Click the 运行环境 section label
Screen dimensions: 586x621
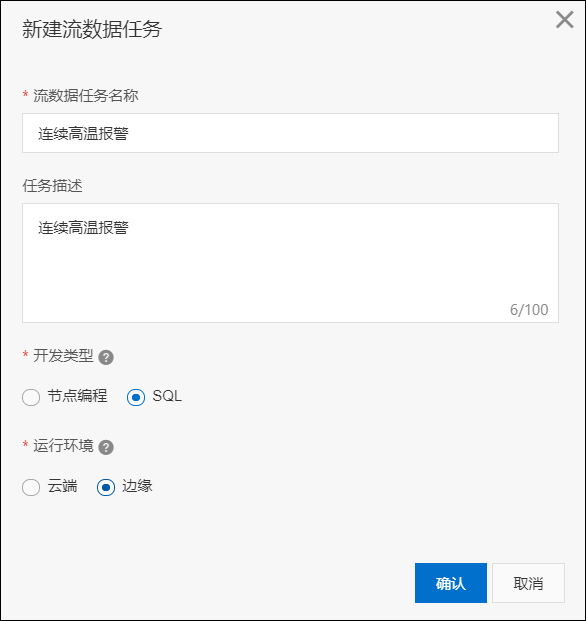tap(63, 446)
